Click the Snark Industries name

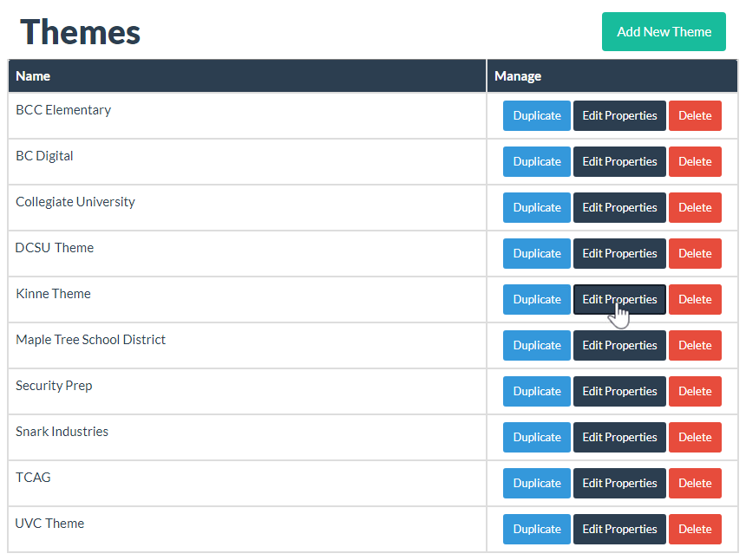62,432
